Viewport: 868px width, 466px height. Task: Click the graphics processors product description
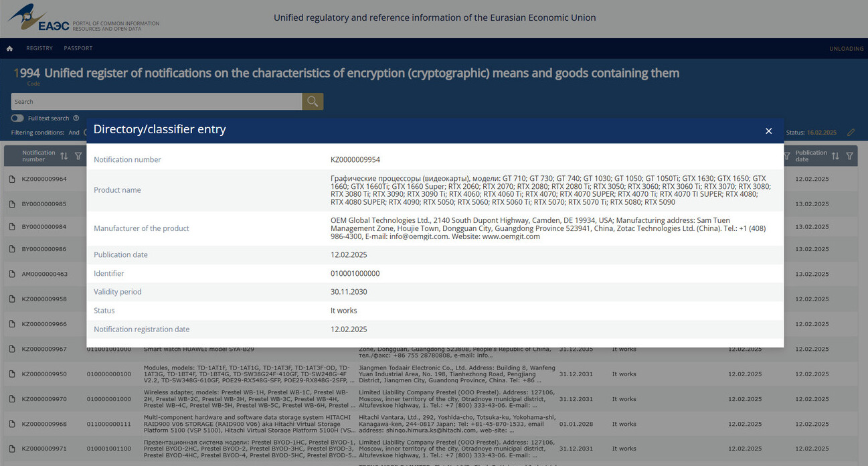pyautogui.click(x=552, y=190)
